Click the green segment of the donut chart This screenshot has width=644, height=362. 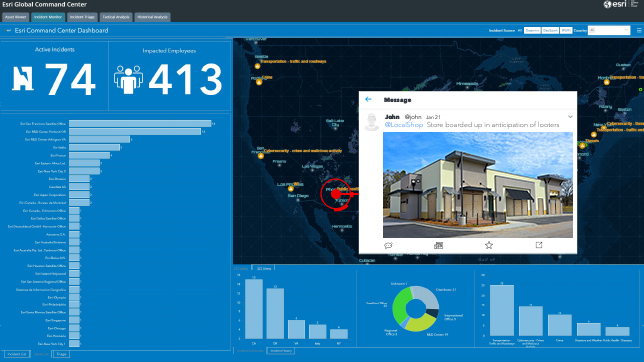pos(401,306)
